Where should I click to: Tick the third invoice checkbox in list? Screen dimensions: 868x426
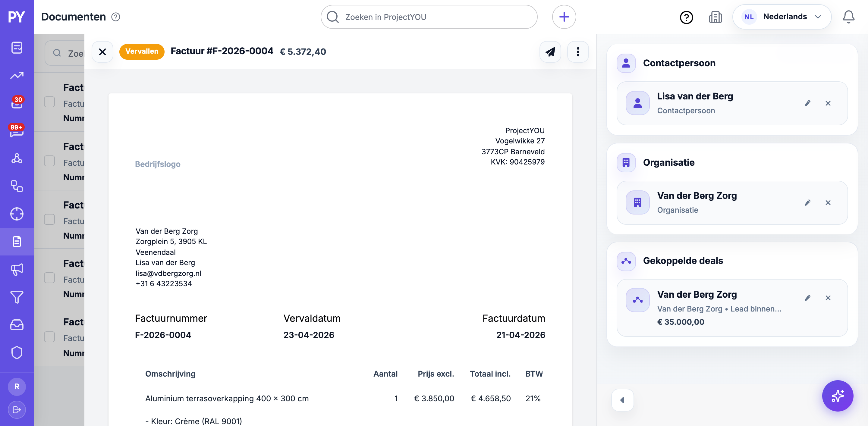click(x=49, y=220)
